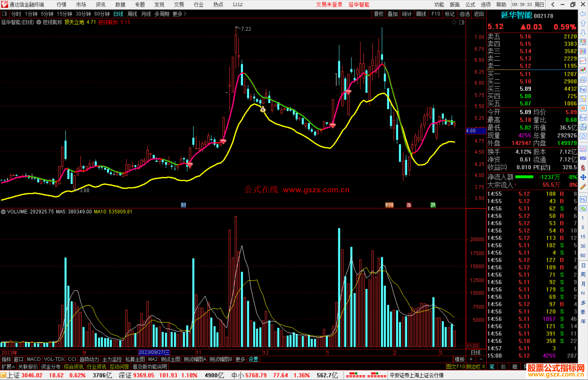This screenshot has height=380, width=588.
Task: Click the blue left-arrow back icon
Action: (583, 14)
